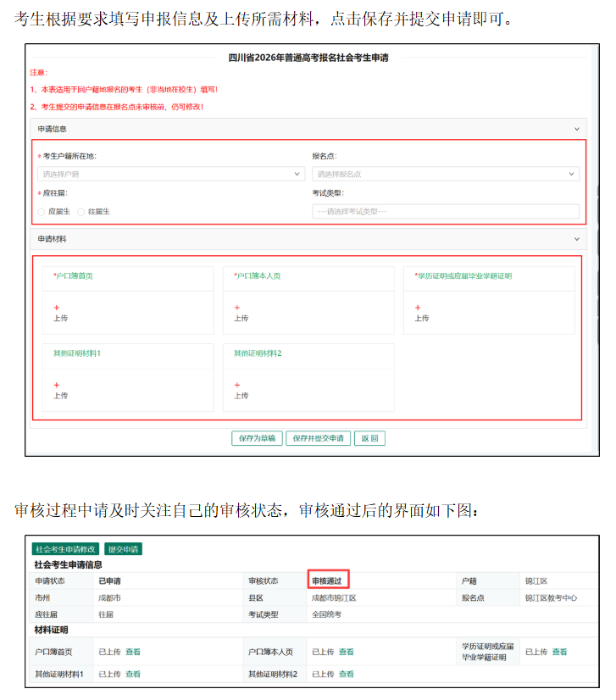Viewport: 616px width, 700px height.
Task: Click the plus icon under 户口簿首页
Action: [57, 308]
